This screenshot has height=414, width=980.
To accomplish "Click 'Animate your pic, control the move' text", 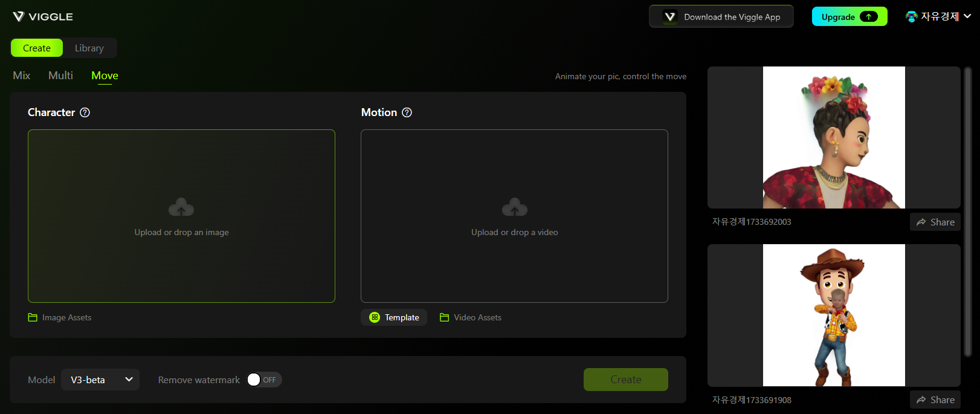I will [x=621, y=76].
